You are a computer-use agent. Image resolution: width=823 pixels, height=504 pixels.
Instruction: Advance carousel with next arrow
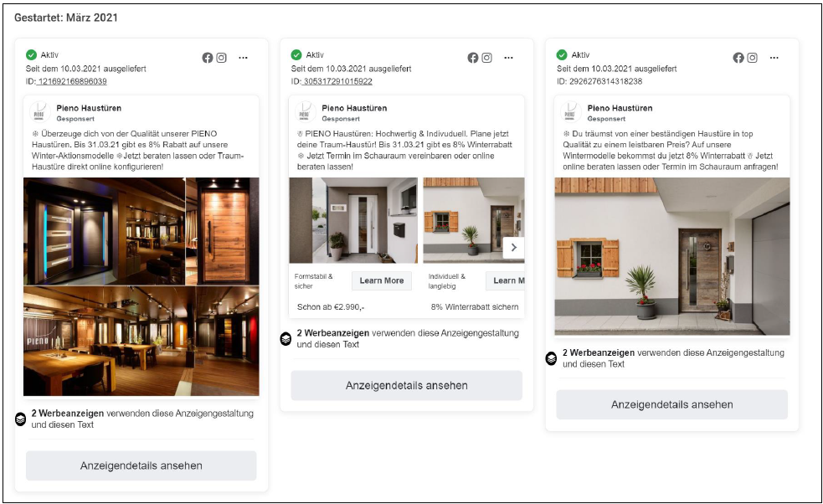coord(513,247)
